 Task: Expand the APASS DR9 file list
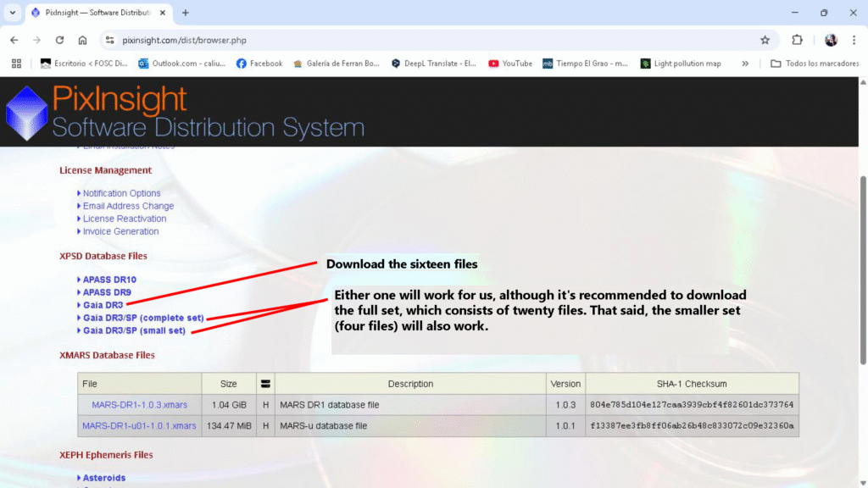click(x=107, y=292)
